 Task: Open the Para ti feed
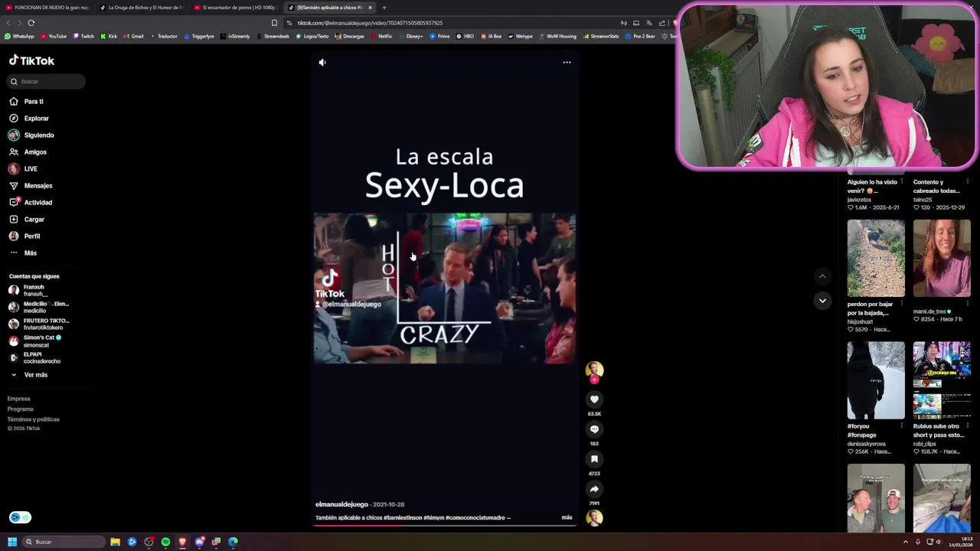34,102
